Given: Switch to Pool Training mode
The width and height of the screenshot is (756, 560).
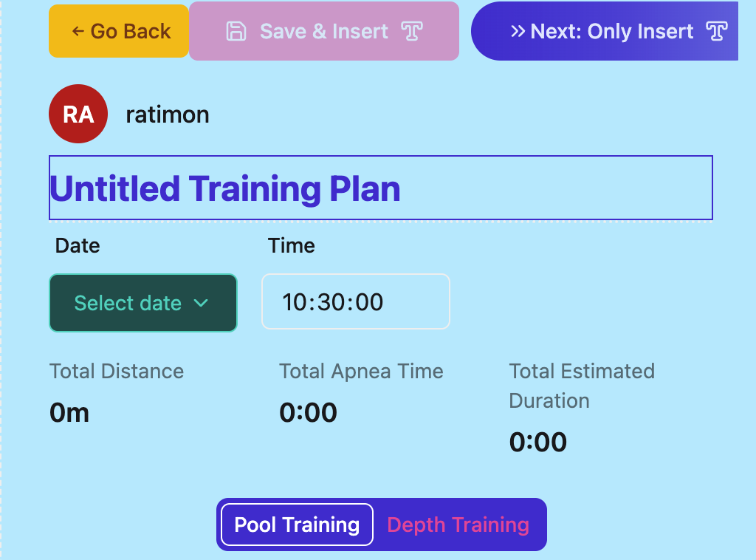Looking at the screenshot, I should click(x=297, y=525).
